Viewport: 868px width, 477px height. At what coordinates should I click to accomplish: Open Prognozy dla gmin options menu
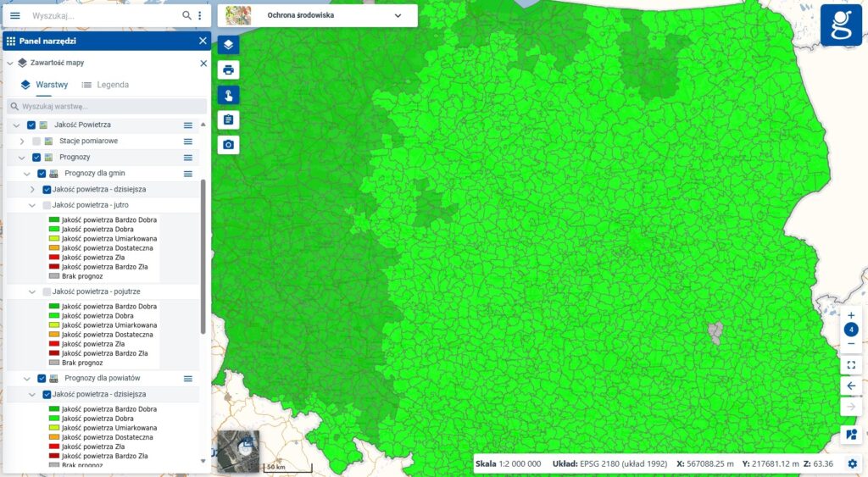[x=187, y=174]
